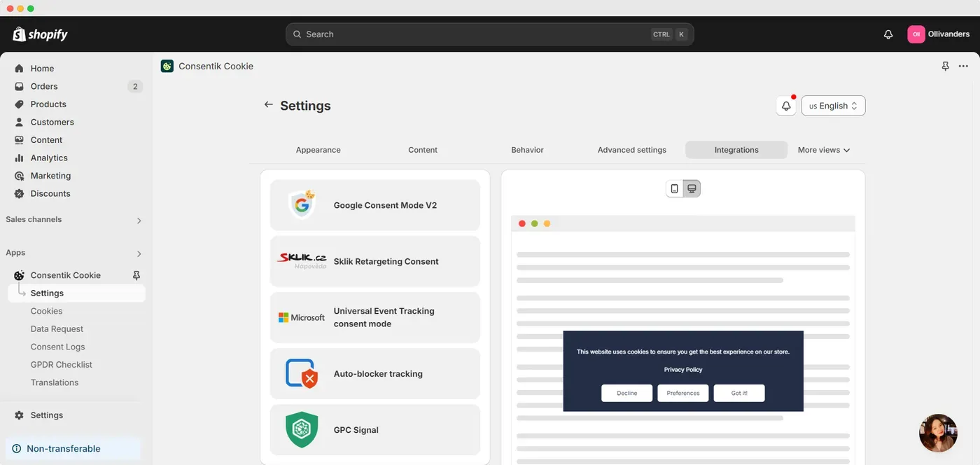Screen dimensions: 980x465
Task: Click the Google shield logo
Action: [302, 204]
